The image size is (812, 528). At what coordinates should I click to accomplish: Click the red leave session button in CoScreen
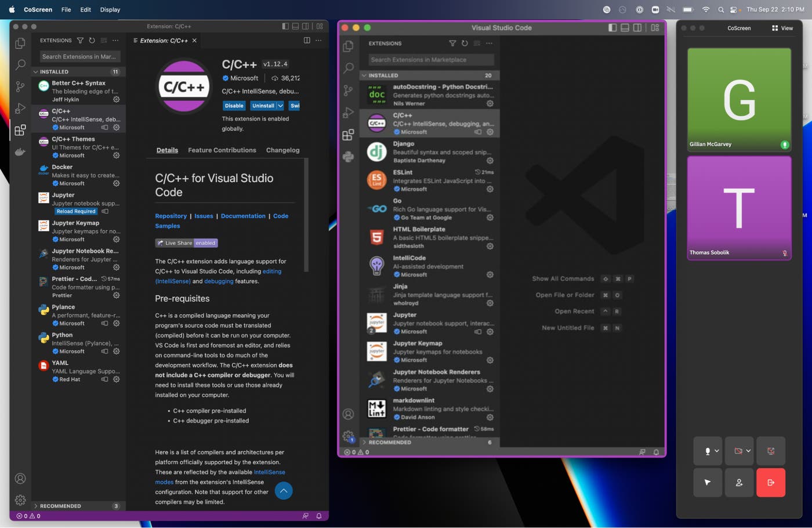coord(770,482)
